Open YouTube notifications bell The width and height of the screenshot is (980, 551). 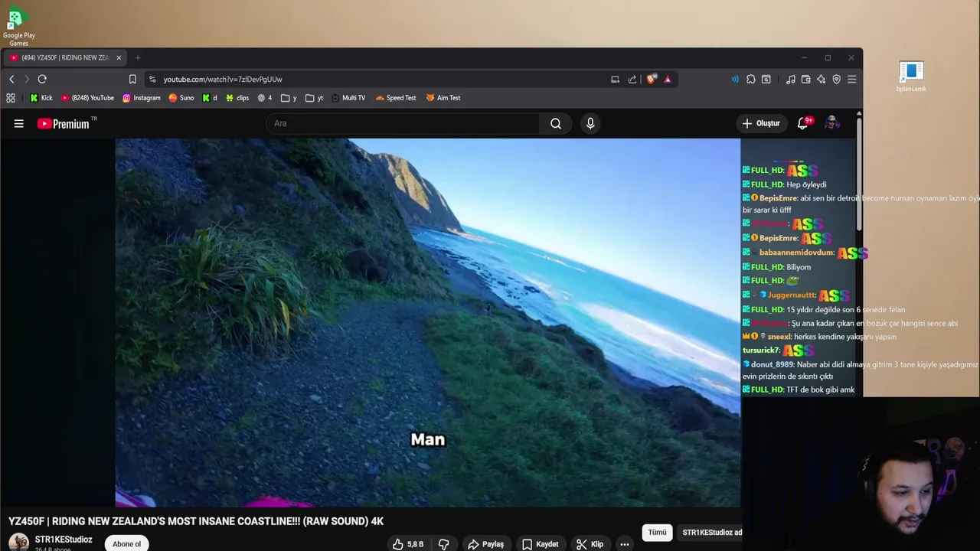[x=802, y=123]
